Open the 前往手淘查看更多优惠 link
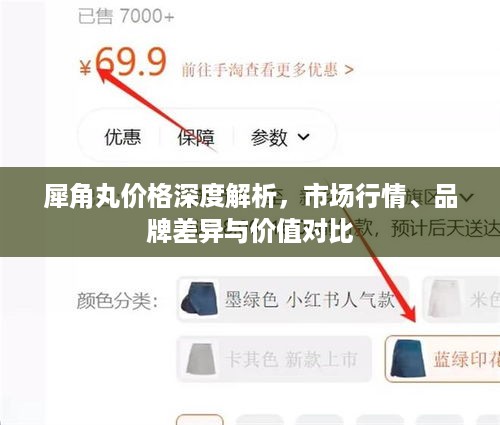 pos(267,70)
